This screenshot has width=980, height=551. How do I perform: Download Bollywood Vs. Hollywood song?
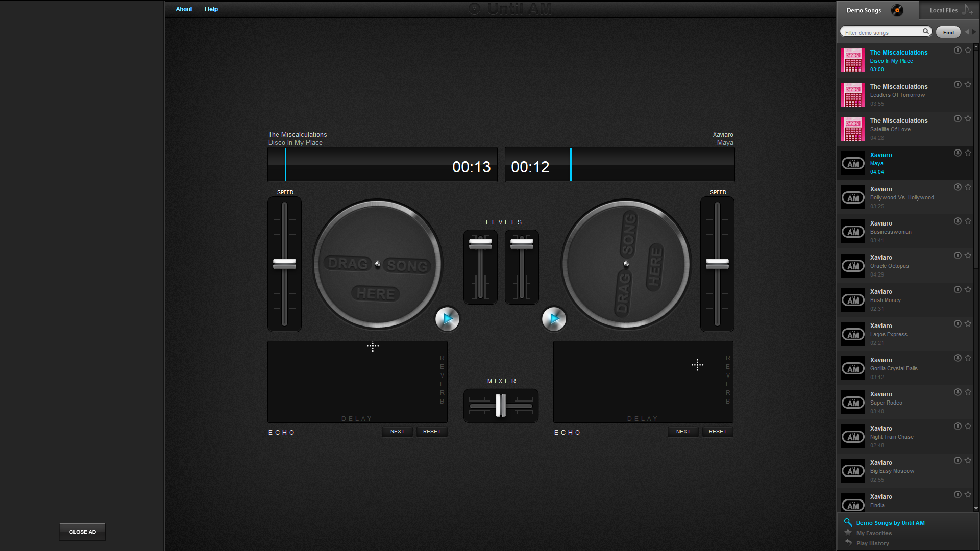tap(958, 187)
